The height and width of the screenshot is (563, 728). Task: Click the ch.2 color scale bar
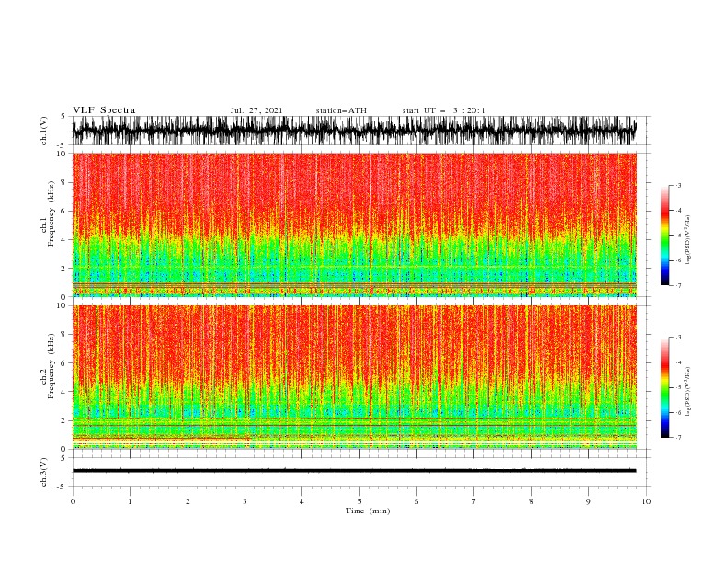click(x=665, y=387)
